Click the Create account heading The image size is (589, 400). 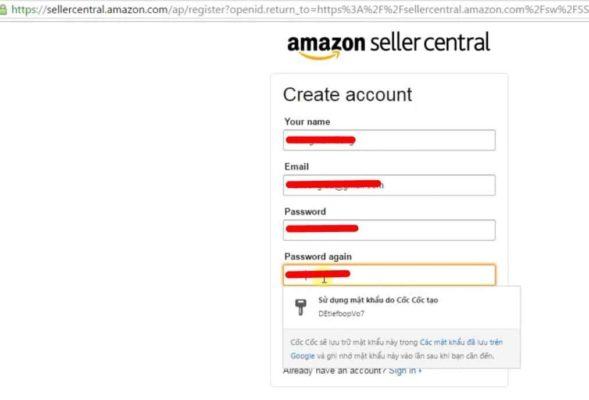[347, 94]
